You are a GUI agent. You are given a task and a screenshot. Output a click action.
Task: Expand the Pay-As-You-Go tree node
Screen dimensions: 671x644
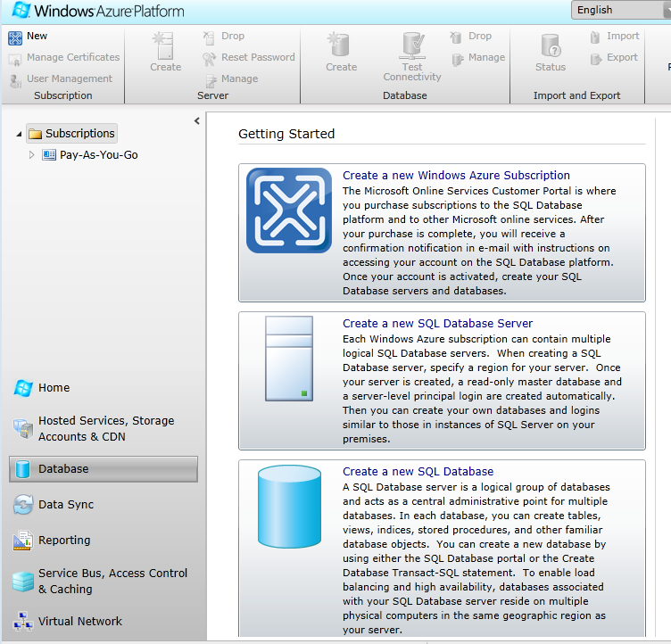tap(31, 155)
